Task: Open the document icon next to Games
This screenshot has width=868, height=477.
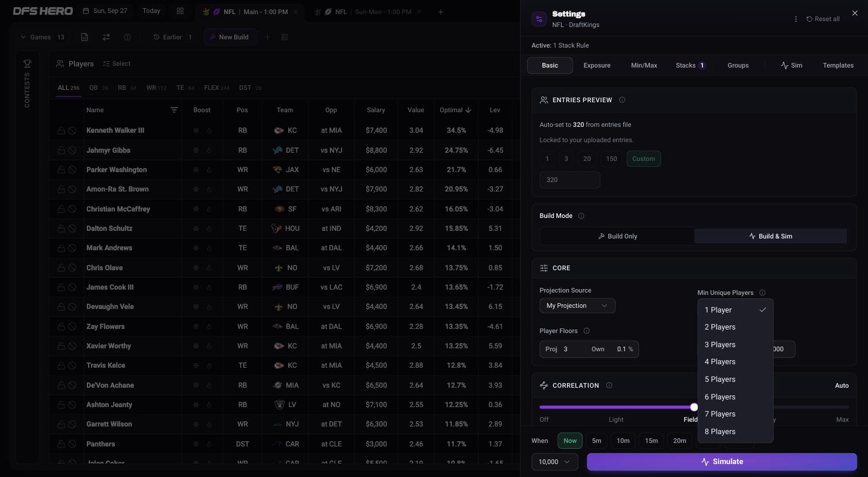Action: click(x=85, y=37)
